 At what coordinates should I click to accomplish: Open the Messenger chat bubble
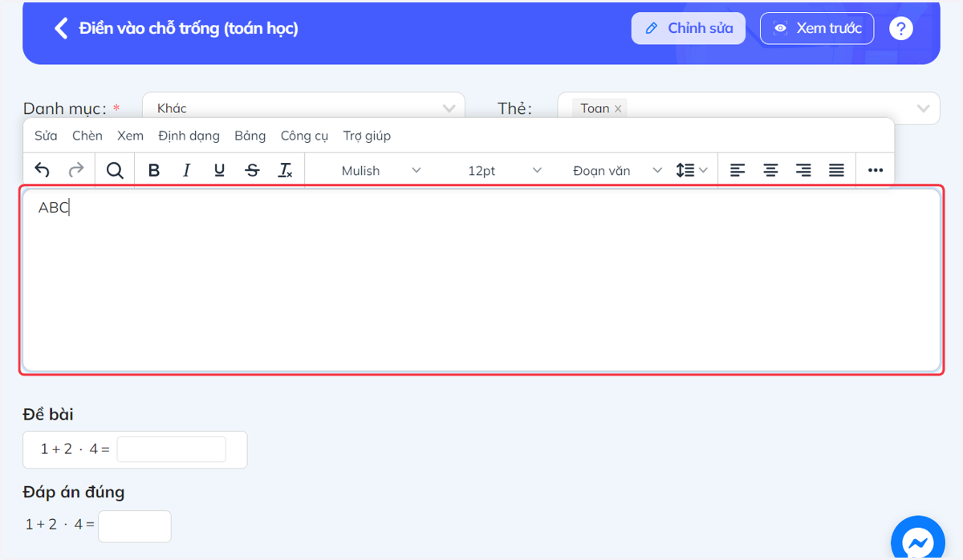pyautogui.click(x=917, y=541)
